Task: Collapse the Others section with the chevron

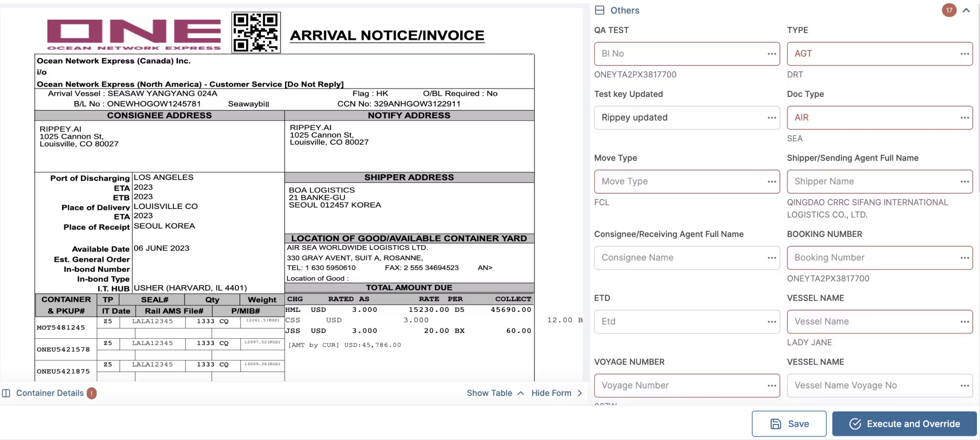Action: 966,10
